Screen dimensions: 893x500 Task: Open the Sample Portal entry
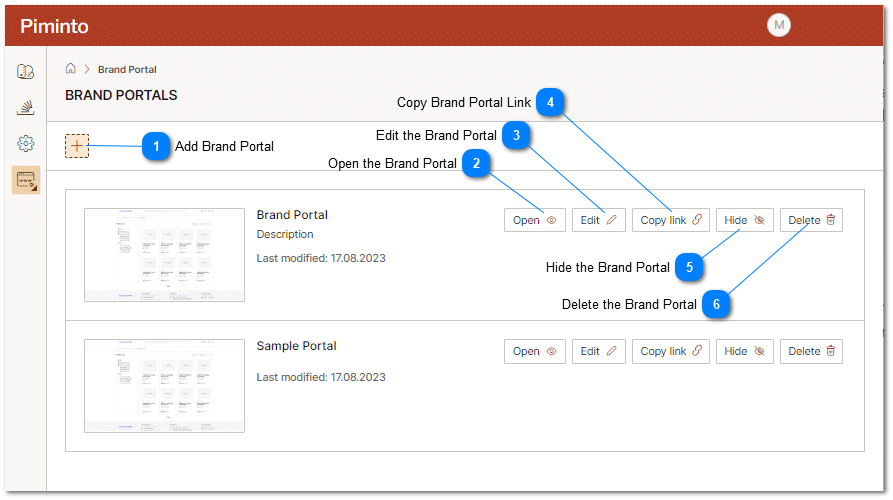tap(534, 351)
